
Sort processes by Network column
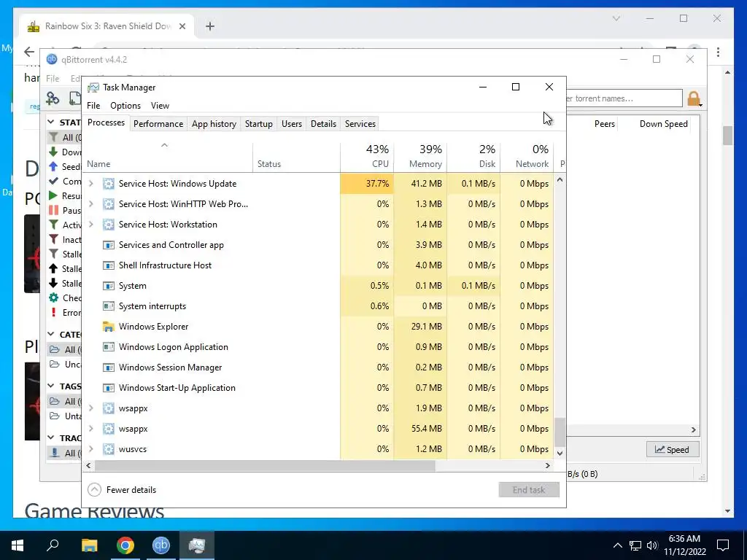click(x=527, y=156)
